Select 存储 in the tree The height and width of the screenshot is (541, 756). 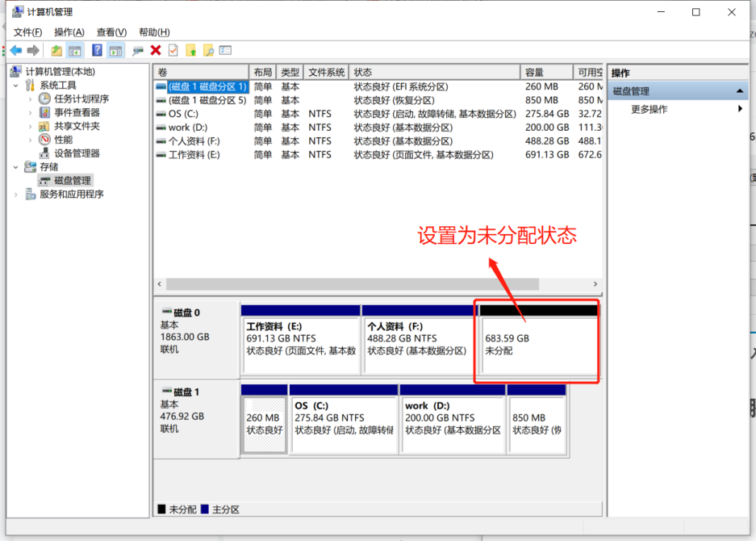click(x=48, y=167)
